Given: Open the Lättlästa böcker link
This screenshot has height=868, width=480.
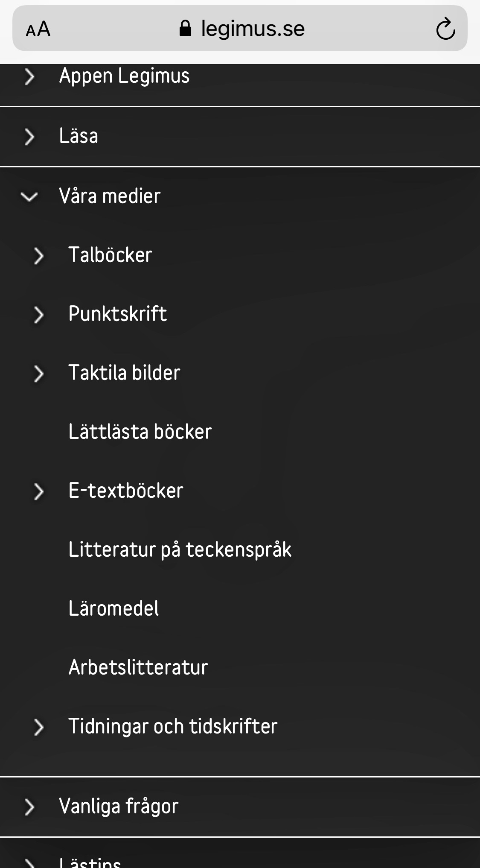Looking at the screenshot, I should (140, 432).
